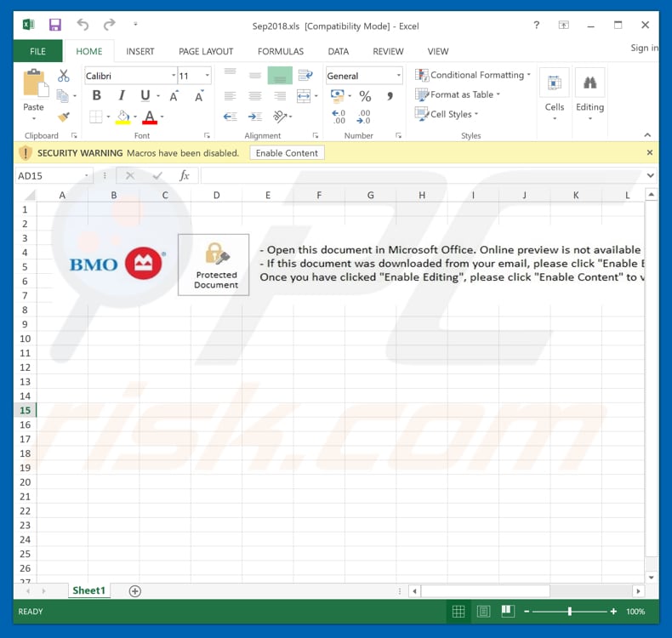The height and width of the screenshot is (638, 672).
Task: Switch to Page Layout view
Action: click(x=483, y=612)
